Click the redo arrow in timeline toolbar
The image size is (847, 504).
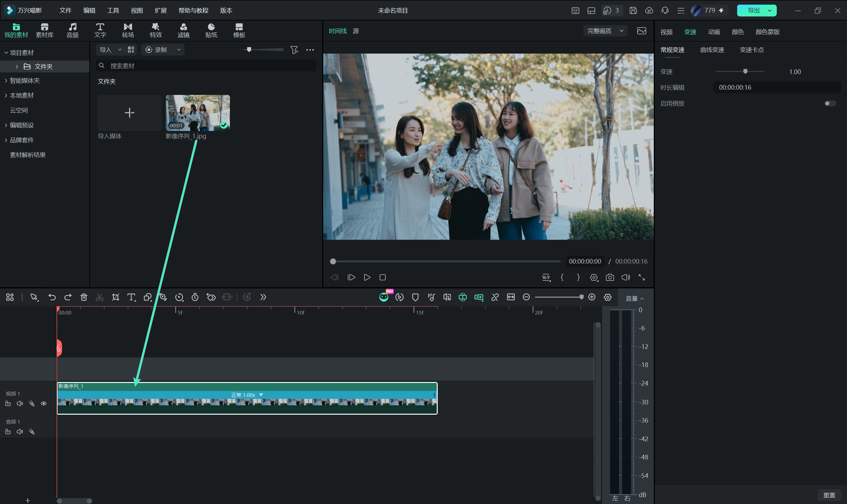click(x=68, y=297)
